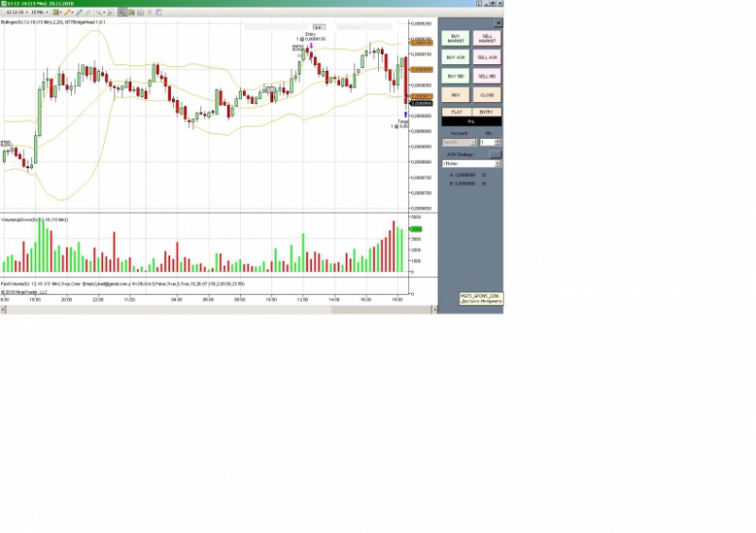Viewport: 756px width, 533px height.
Task: Click the zoom-out page icon in toolbar
Action: tap(111, 12)
